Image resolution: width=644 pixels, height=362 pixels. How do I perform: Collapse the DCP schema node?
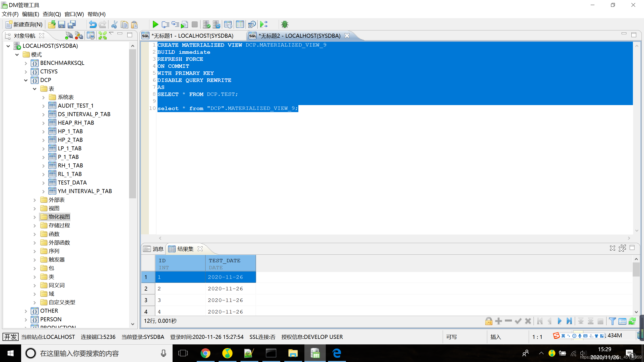(26, 80)
